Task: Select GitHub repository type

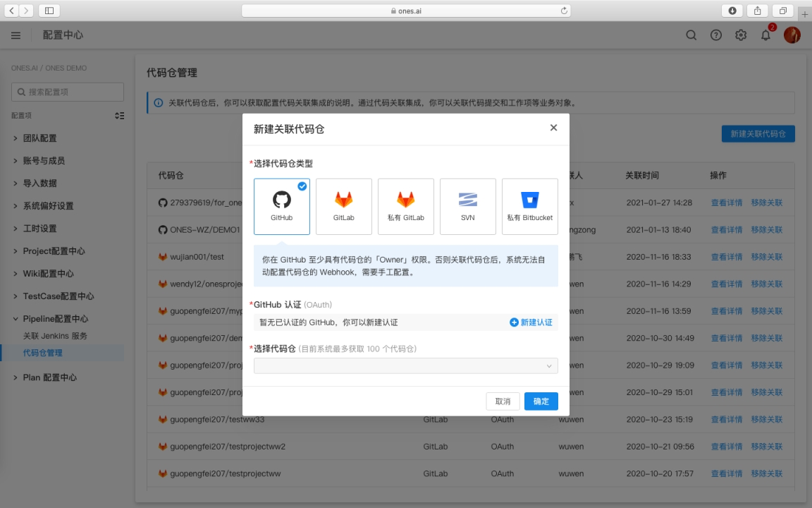Action: tap(281, 206)
